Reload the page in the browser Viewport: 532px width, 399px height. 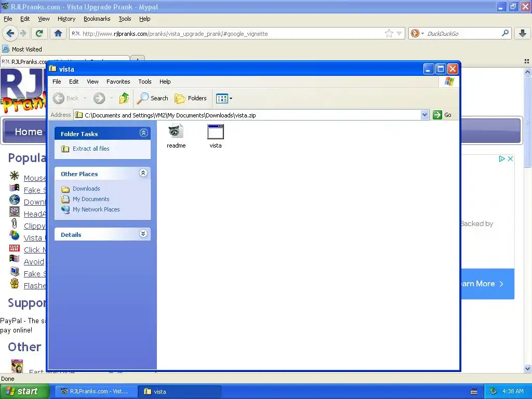(39, 33)
